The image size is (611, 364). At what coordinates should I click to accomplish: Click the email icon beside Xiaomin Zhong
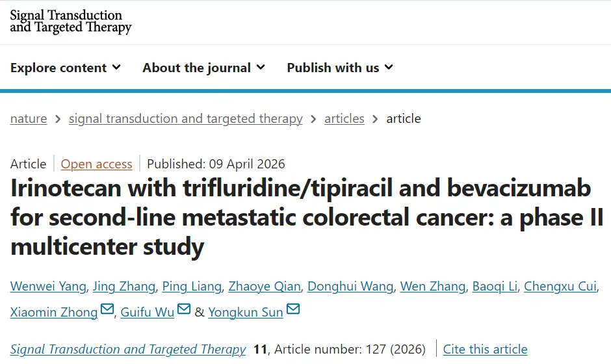click(107, 310)
